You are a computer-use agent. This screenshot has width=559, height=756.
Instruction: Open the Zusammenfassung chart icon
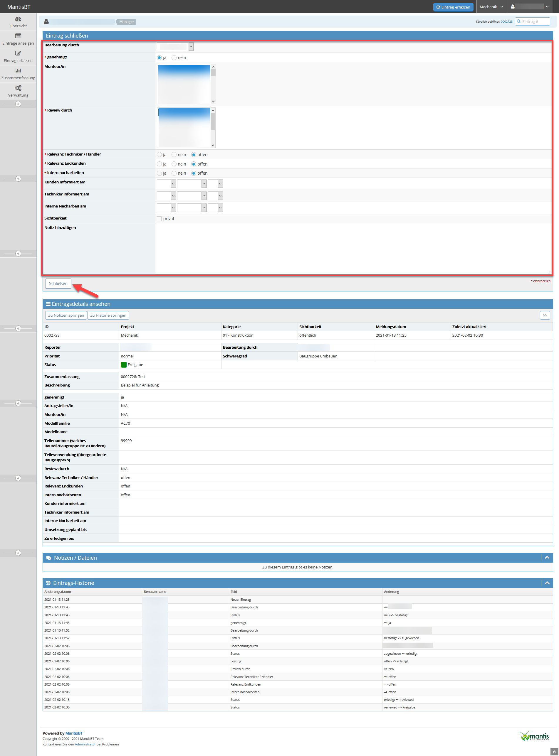tap(18, 71)
